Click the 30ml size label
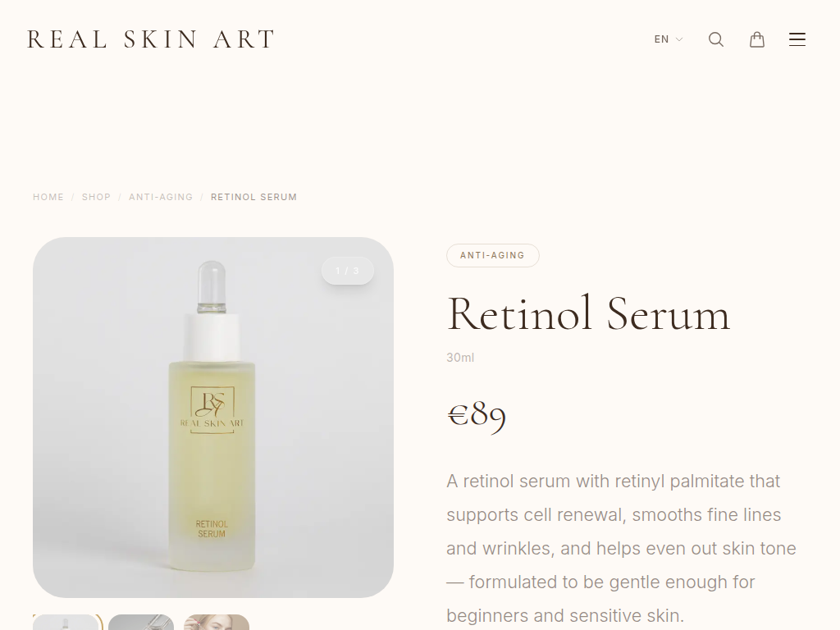840x630 pixels. click(x=460, y=358)
